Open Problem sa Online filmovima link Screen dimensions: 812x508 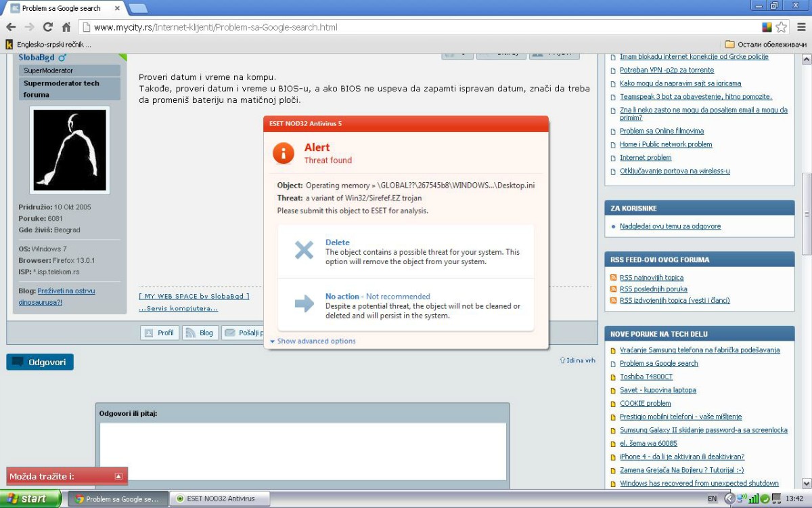[x=662, y=131]
